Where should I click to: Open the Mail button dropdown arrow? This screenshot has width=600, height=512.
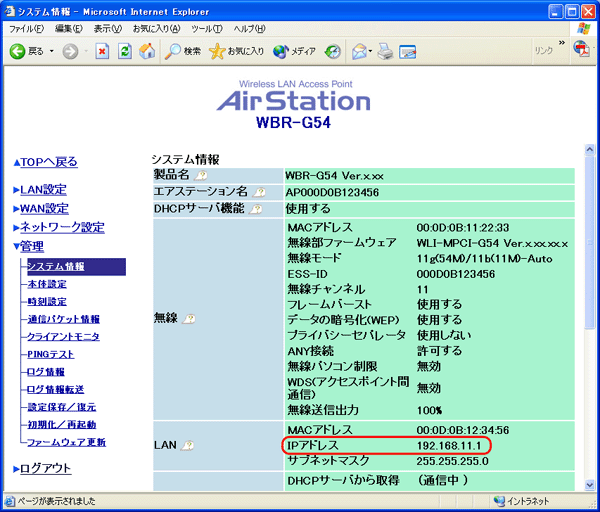(x=370, y=51)
